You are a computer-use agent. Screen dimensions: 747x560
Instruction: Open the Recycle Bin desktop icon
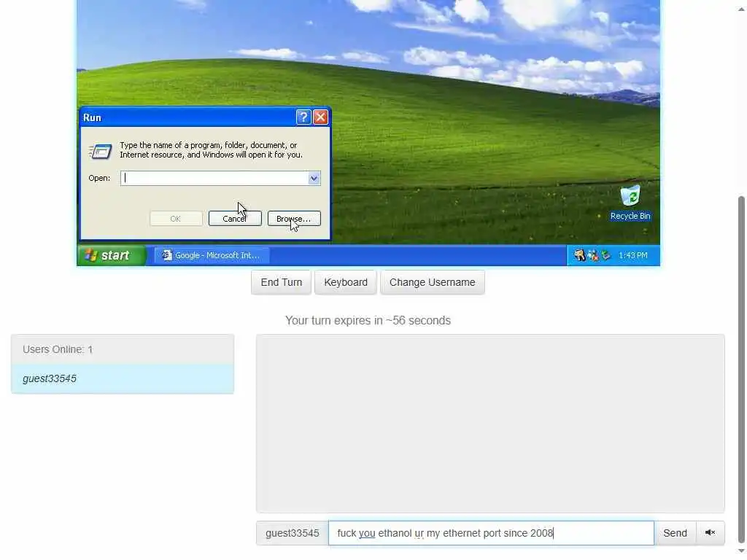pos(630,203)
